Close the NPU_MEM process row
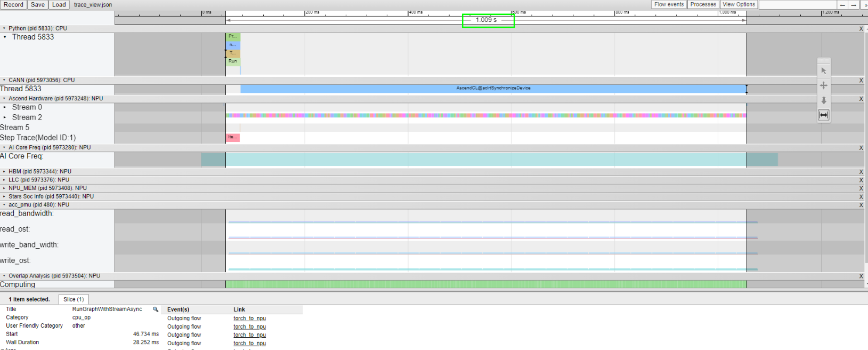The height and width of the screenshot is (350, 868). [861, 188]
